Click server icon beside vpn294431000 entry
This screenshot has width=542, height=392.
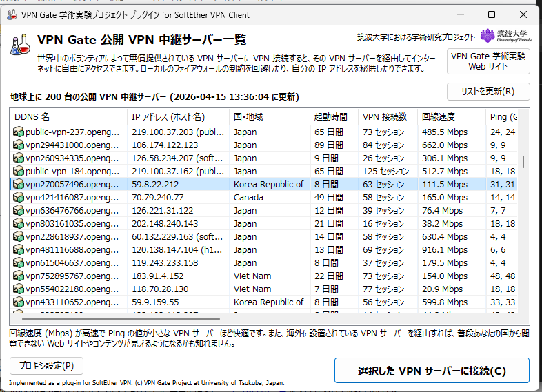click(x=19, y=145)
